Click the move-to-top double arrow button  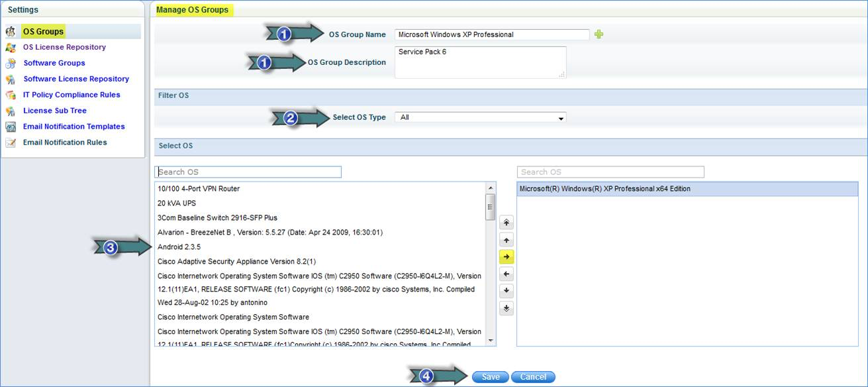[x=506, y=223]
